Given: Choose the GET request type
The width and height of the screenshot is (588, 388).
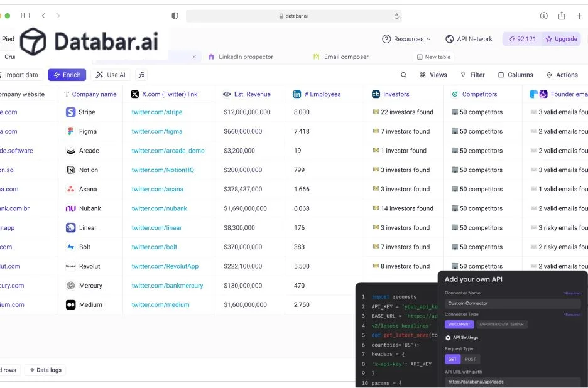Looking at the screenshot, I should [x=453, y=359].
